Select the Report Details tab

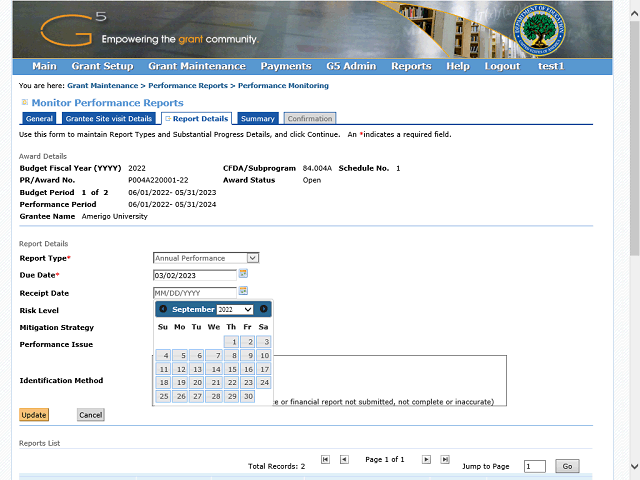point(197,118)
